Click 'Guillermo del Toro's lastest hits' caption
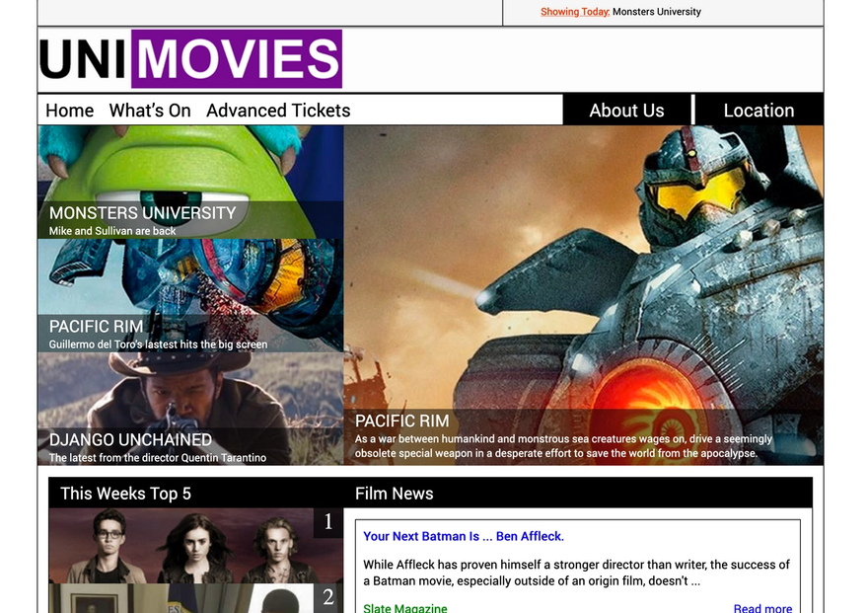The width and height of the screenshot is (868, 613). click(x=159, y=345)
